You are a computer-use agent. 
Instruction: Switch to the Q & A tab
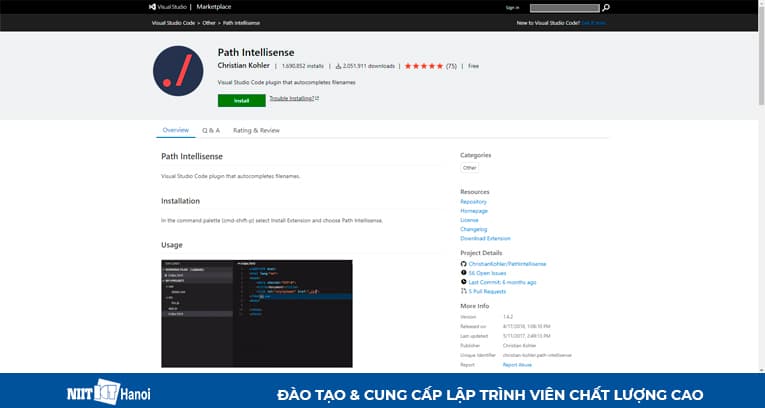pos(211,130)
